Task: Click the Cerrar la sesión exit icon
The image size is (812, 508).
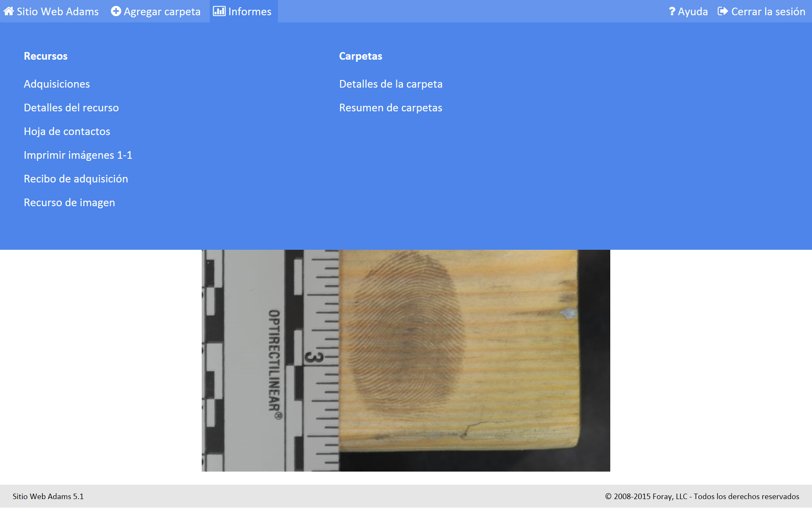Action: point(723,11)
